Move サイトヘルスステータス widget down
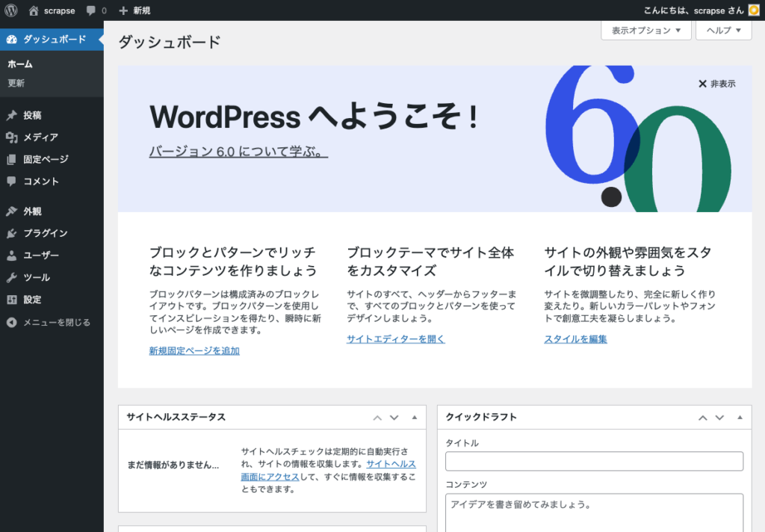 [x=394, y=418]
